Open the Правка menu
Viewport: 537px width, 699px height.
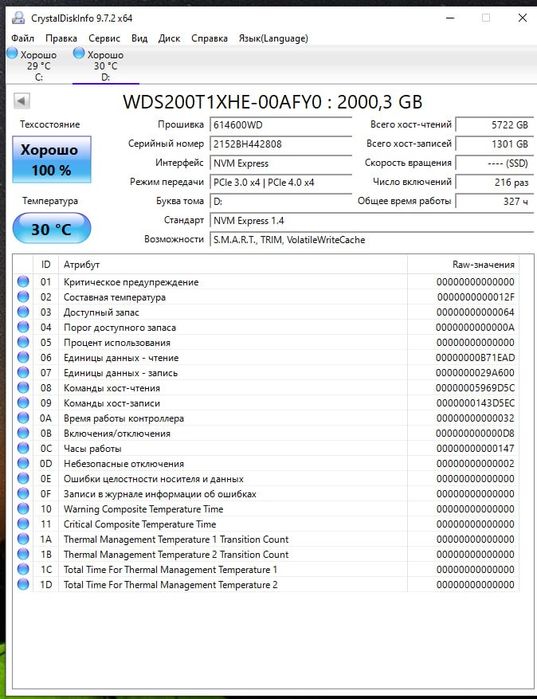[x=61, y=38]
